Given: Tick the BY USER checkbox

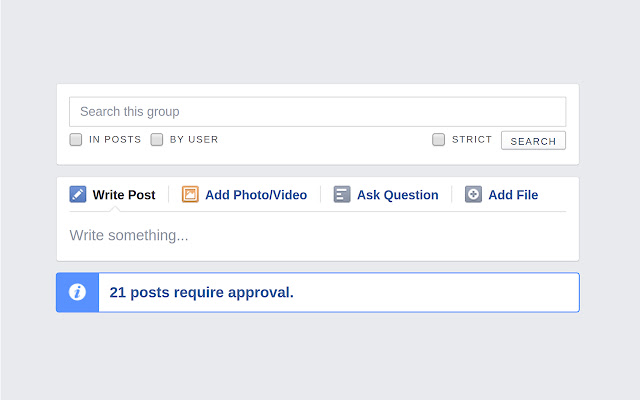Looking at the screenshot, I should (x=157, y=140).
